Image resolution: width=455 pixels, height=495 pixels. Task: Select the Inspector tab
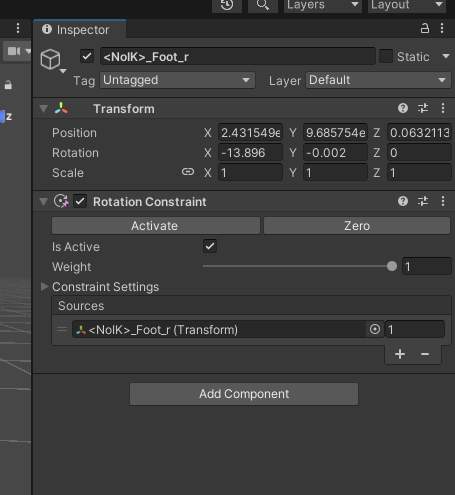tap(79, 30)
